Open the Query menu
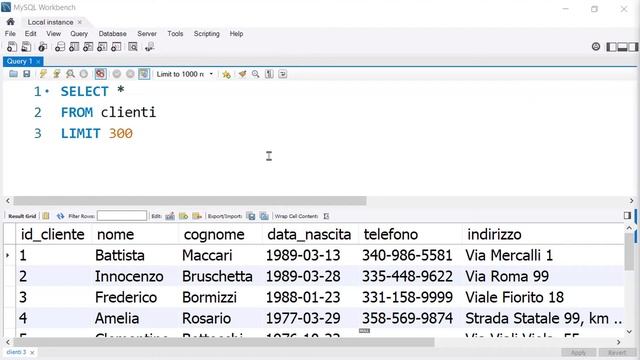The width and height of the screenshot is (640, 360). point(79,33)
